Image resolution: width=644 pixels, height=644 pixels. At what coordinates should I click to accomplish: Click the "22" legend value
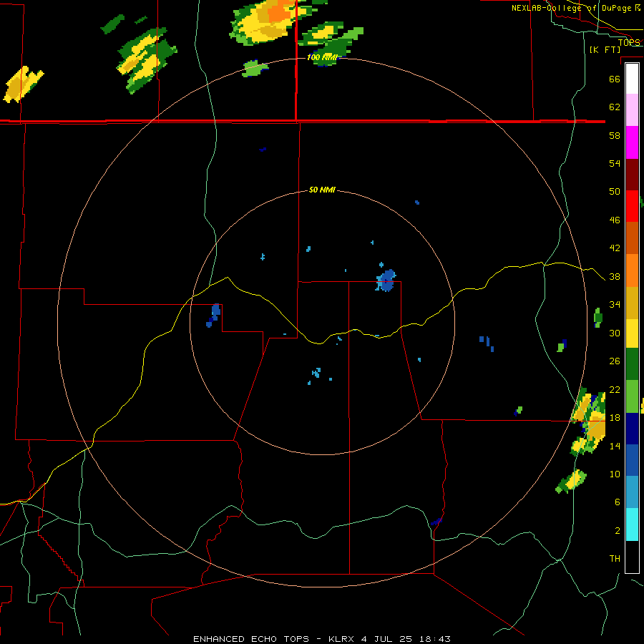(615, 390)
